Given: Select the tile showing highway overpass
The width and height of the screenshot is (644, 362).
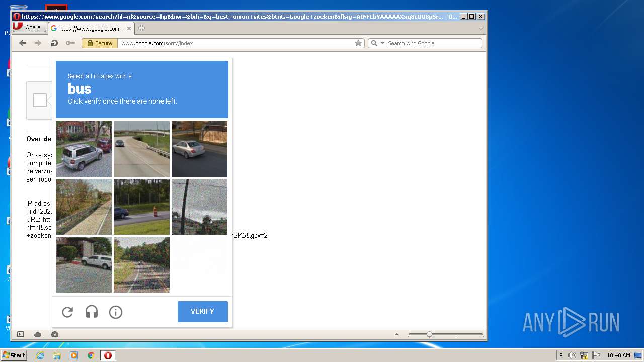Looking at the screenshot, I should point(141,149).
